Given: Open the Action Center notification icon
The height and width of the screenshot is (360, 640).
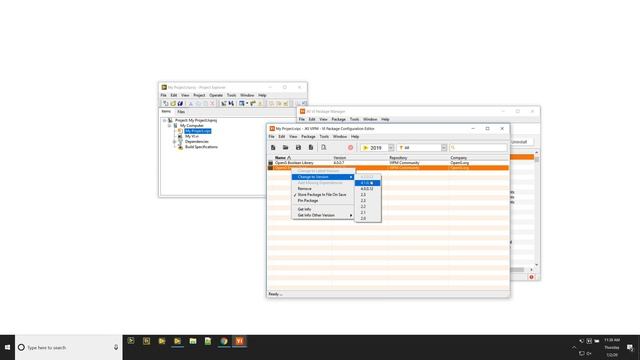Looking at the screenshot, I should 630,347.
